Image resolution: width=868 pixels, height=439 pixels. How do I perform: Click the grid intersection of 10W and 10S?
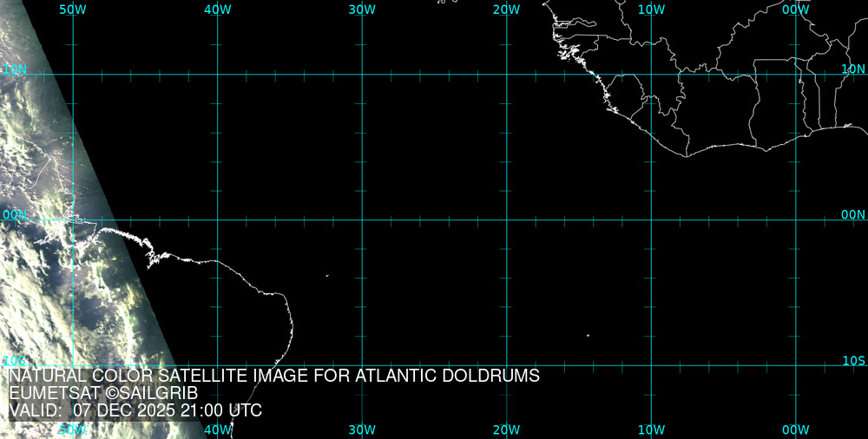pos(651,364)
